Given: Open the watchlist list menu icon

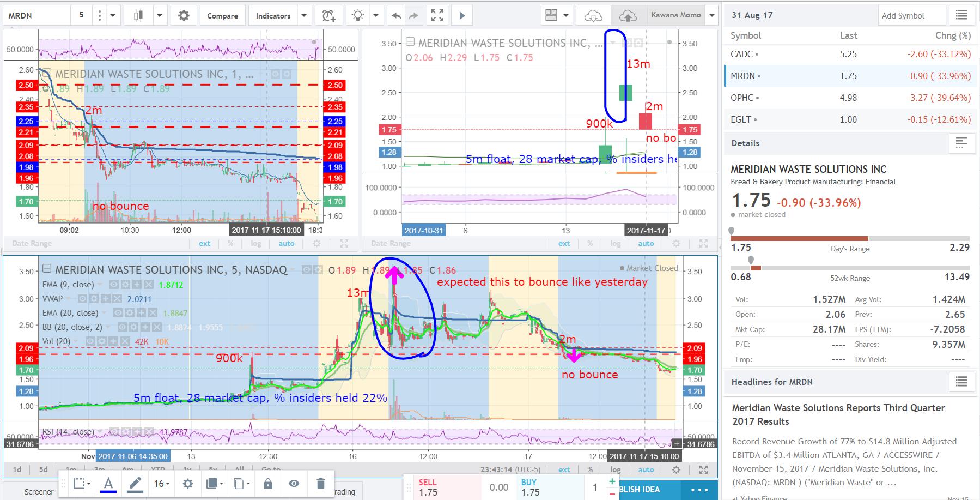Looking at the screenshot, I should click(x=961, y=15).
